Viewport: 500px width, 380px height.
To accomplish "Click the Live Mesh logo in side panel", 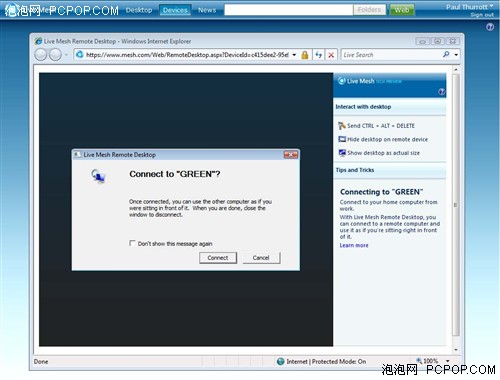I will click(x=341, y=81).
